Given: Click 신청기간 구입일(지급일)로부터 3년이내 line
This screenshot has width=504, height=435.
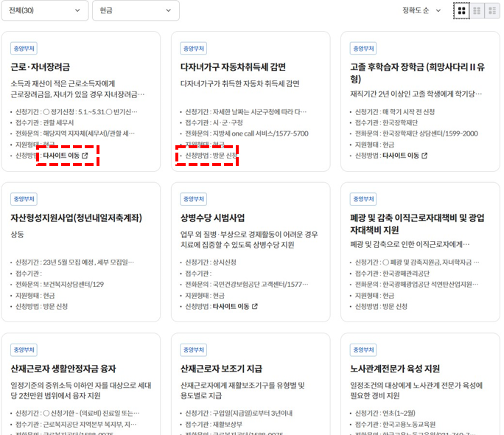Looking at the screenshot, I should [x=239, y=413].
